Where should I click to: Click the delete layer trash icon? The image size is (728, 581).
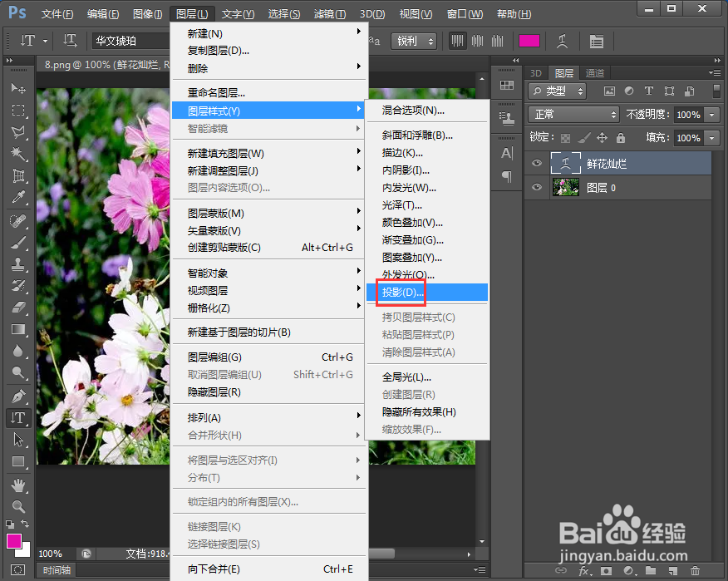tap(695, 571)
